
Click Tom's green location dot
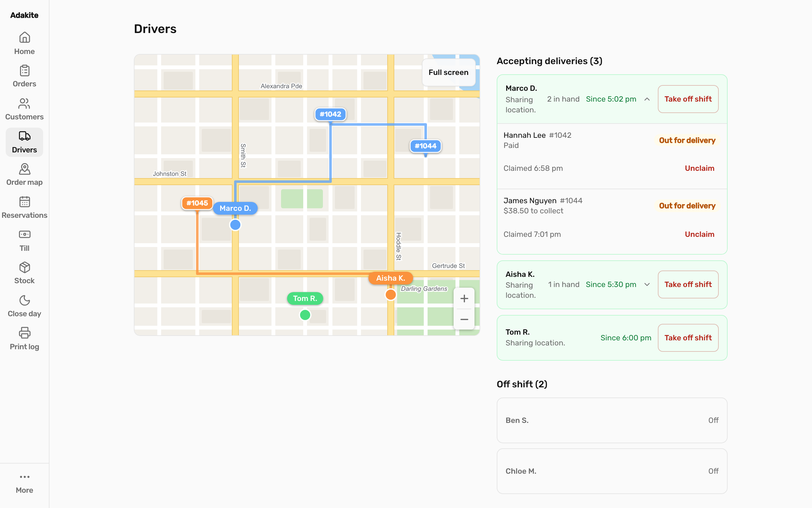point(305,315)
